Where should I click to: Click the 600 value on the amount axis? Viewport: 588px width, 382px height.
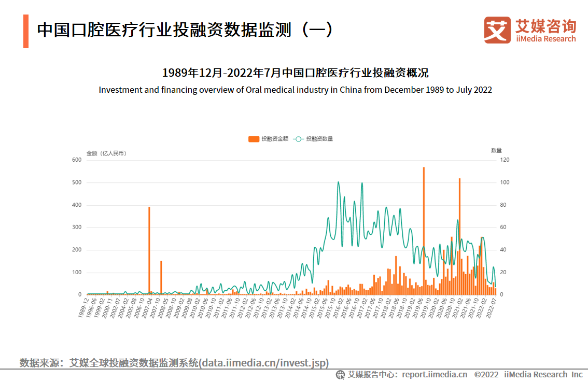[77, 160]
